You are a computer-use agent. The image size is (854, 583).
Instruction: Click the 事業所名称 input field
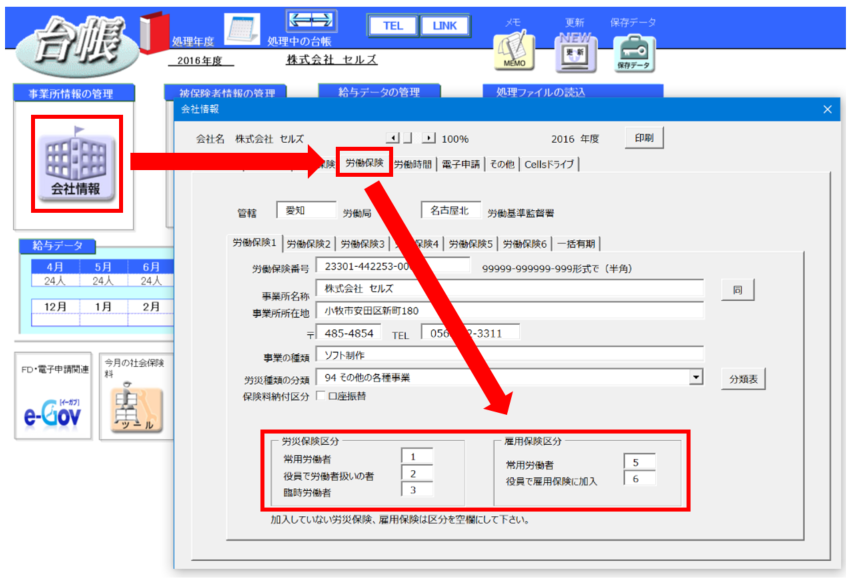(509, 288)
